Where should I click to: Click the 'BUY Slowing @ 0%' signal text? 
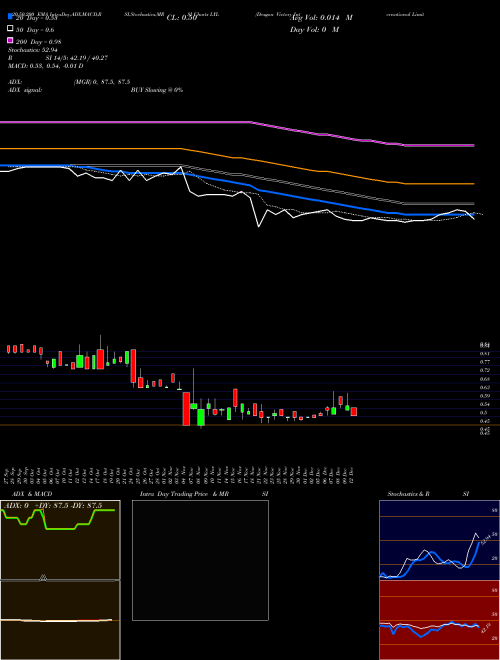[157, 90]
